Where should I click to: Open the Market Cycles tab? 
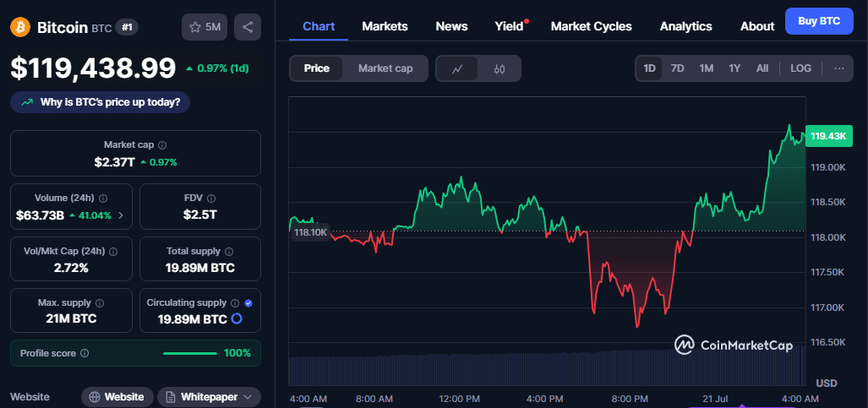point(592,26)
